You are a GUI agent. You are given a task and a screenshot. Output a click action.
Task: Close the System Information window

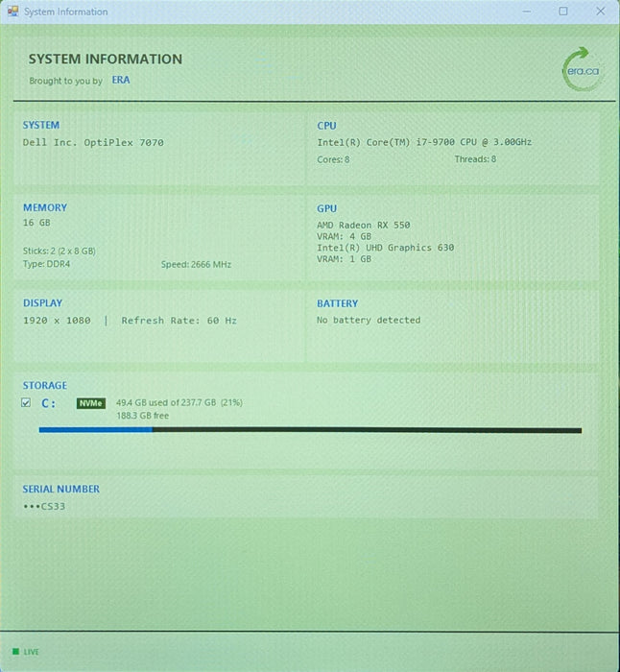600,12
